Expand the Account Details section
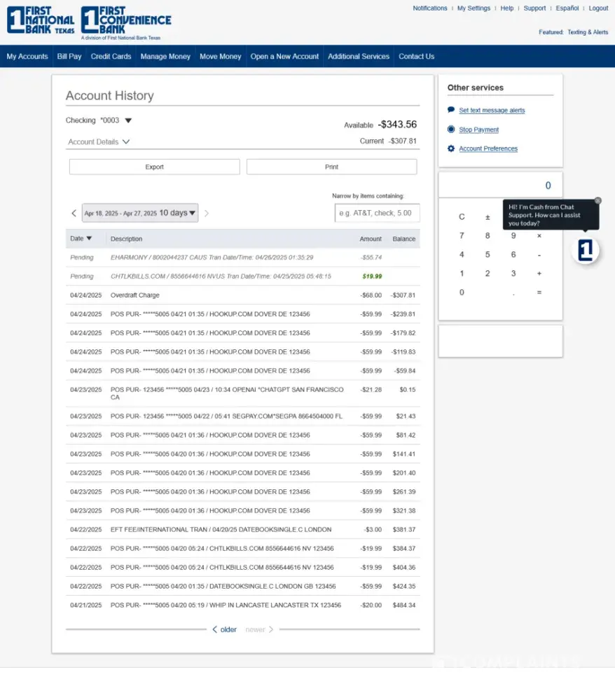The image size is (615, 700). [99, 141]
